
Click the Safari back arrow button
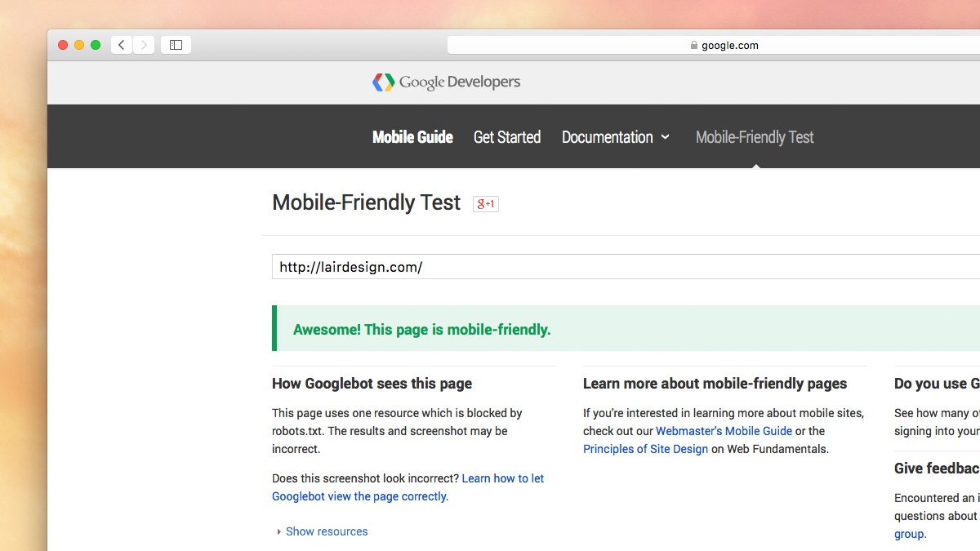122,45
